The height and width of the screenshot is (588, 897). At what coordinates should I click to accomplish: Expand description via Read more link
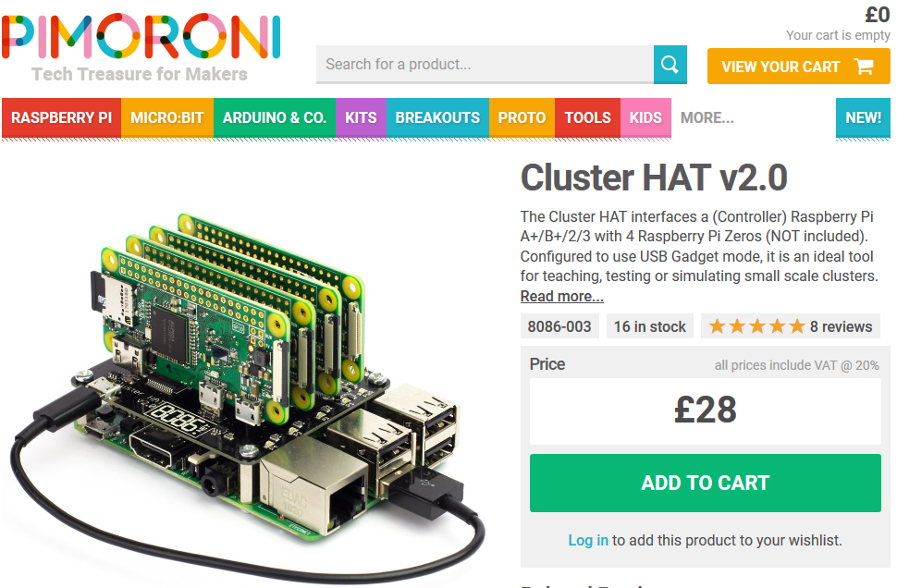[561, 296]
